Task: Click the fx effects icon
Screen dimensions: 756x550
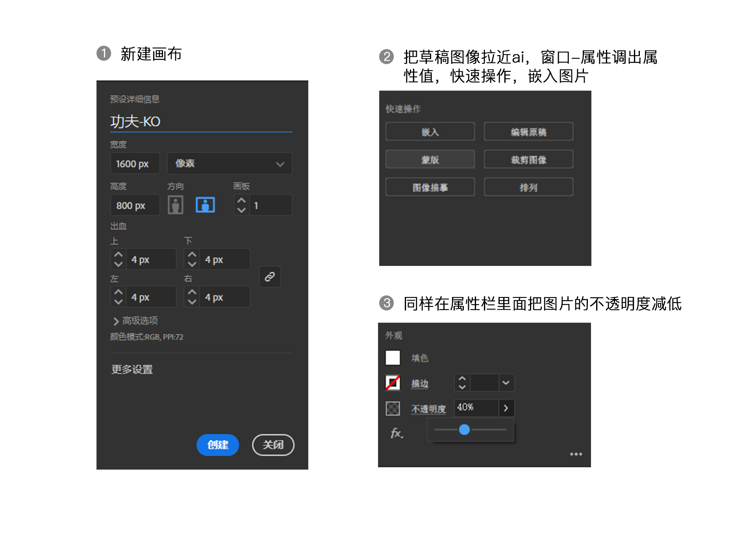Action: [396, 433]
